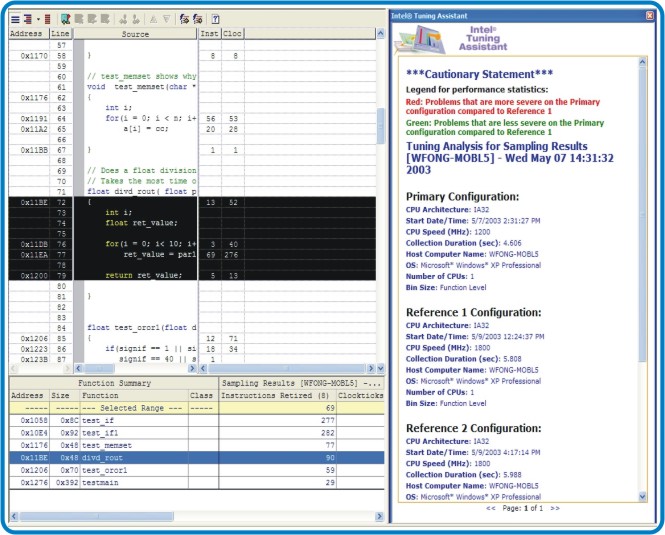Click clockticks value 276 on line 77
Image resolution: width=665 pixels, height=535 pixels.
coord(231,255)
